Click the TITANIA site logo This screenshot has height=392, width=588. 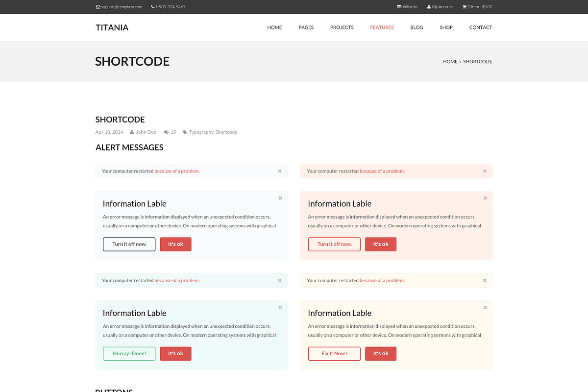click(x=112, y=27)
